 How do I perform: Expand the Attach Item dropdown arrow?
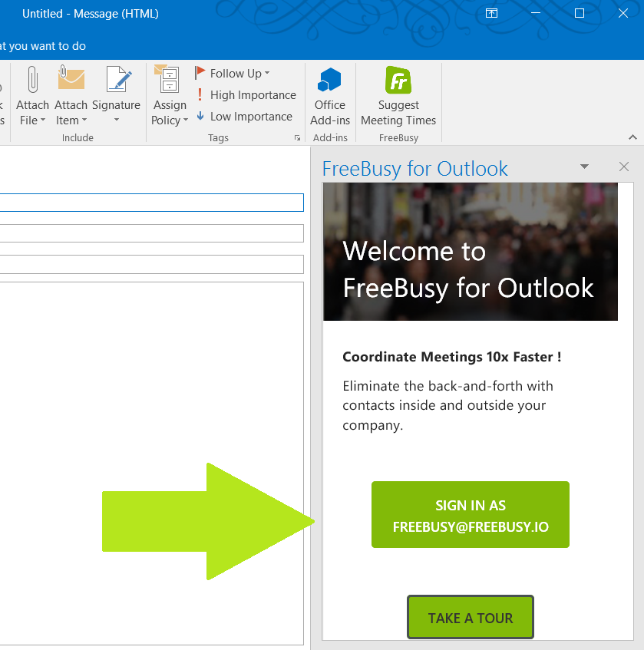84,120
